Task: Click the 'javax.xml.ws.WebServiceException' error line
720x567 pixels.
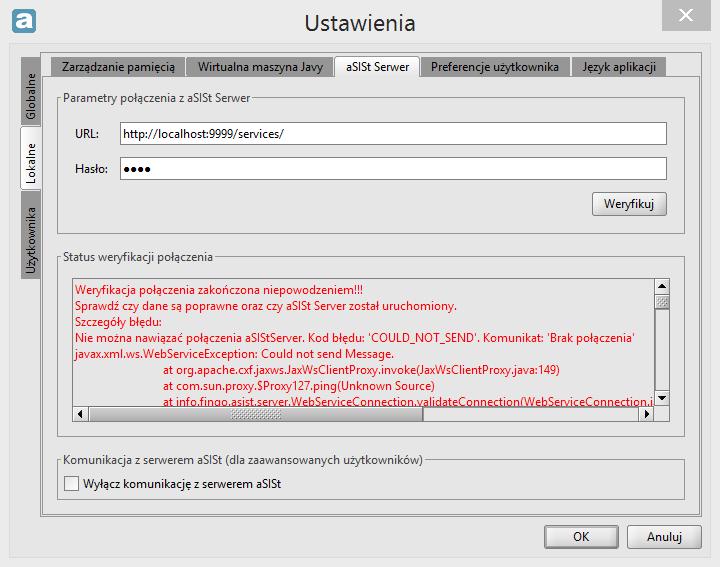Action: click(234, 354)
